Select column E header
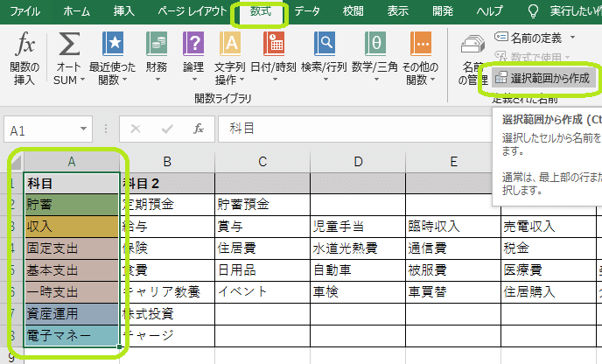Image resolution: width=602 pixels, height=364 pixels. tap(453, 162)
